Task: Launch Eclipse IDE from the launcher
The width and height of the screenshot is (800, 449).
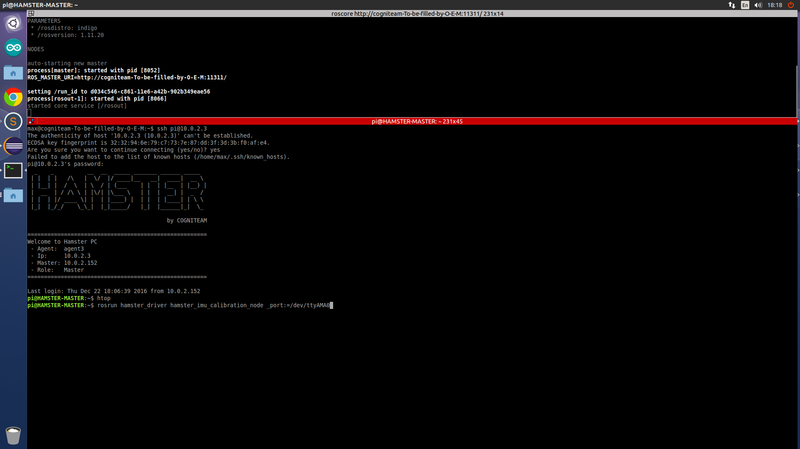Action: click(13, 146)
